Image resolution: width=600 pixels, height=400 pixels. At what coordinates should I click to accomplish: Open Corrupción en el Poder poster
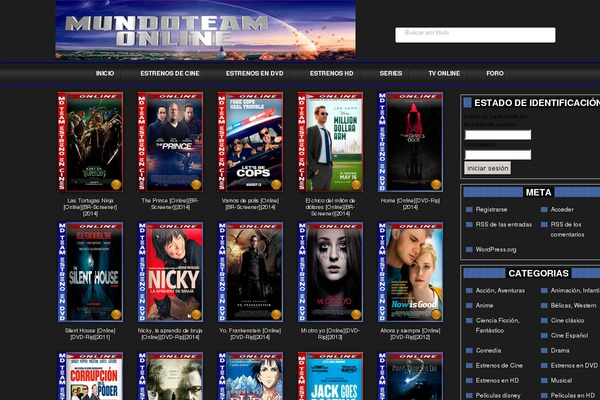click(90, 376)
